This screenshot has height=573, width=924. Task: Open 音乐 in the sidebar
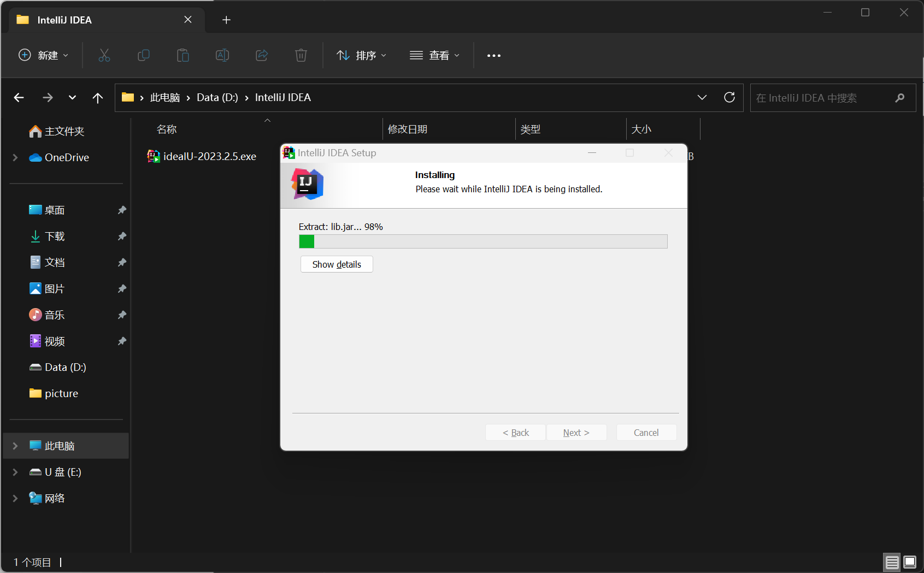pos(47,315)
